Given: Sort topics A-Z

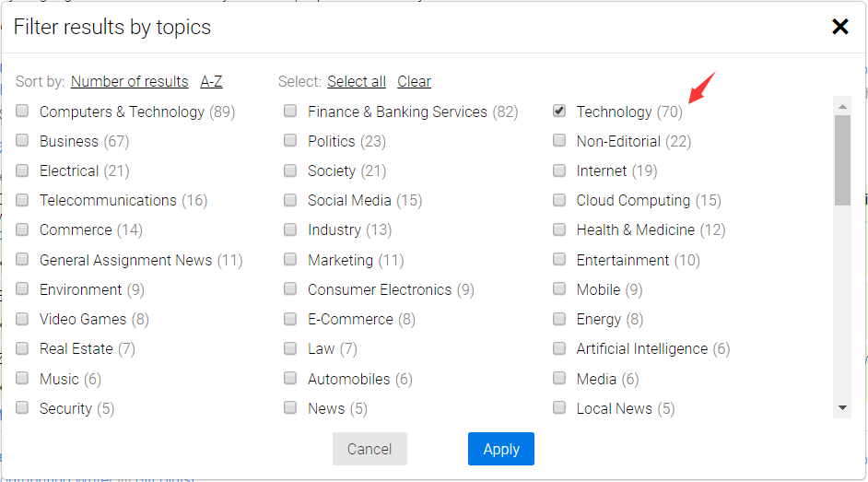Looking at the screenshot, I should point(211,81).
